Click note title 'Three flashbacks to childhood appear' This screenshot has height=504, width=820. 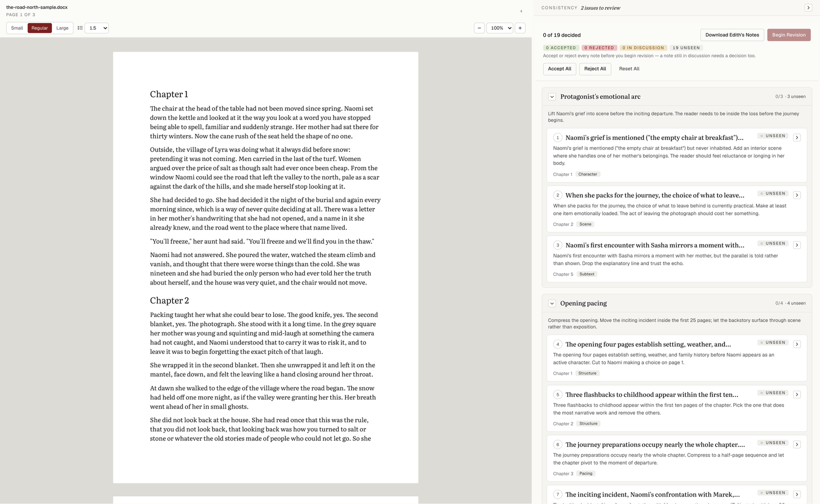coord(652,394)
